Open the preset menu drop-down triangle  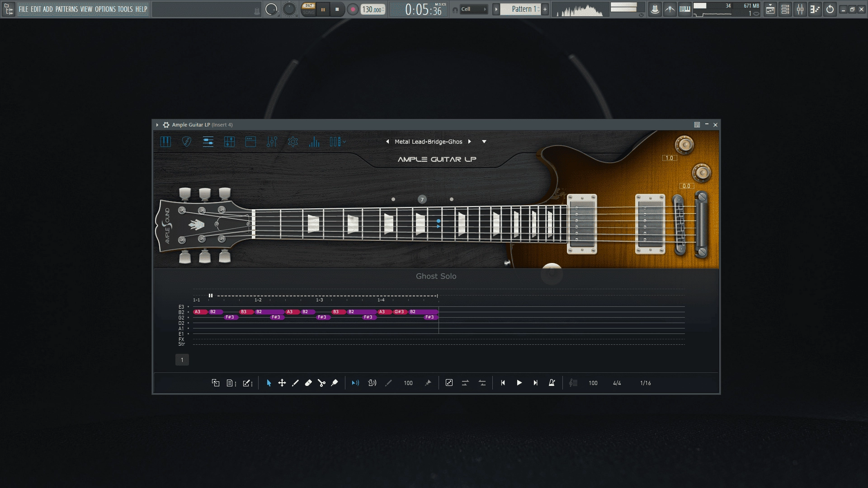[484, 141]
